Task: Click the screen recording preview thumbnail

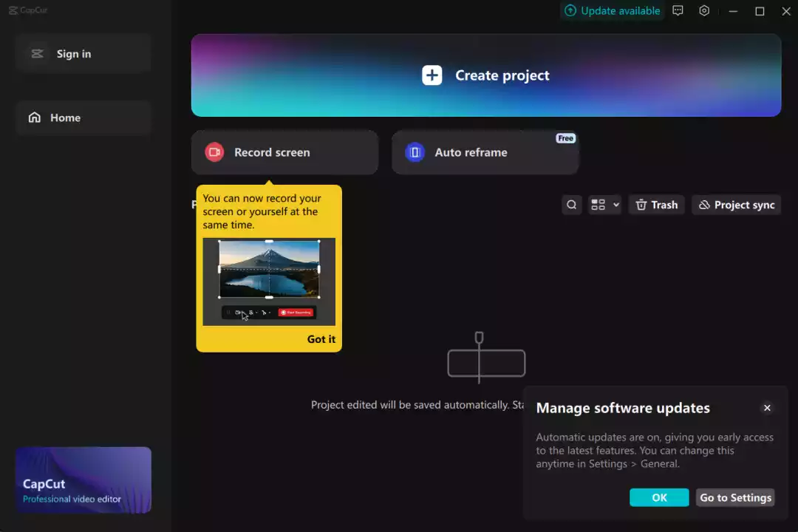Action: (x=269, y=282)
